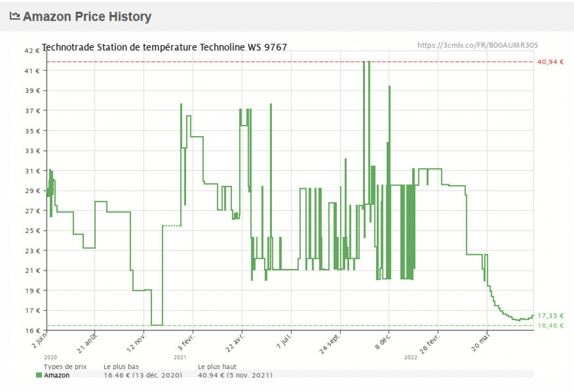Click the 7 juil. x-axis date label
This screenshot has height=392, width=574.
(x=284, y=341)
